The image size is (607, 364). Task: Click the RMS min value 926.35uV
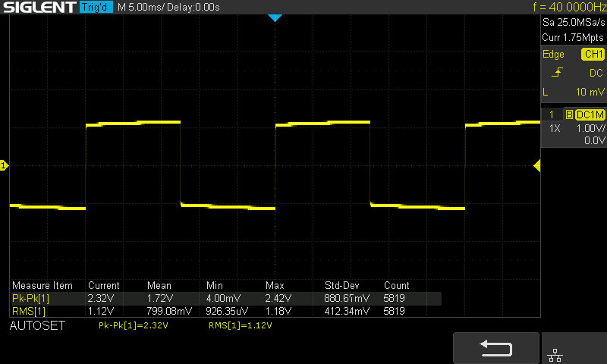(x=227, y=311)
